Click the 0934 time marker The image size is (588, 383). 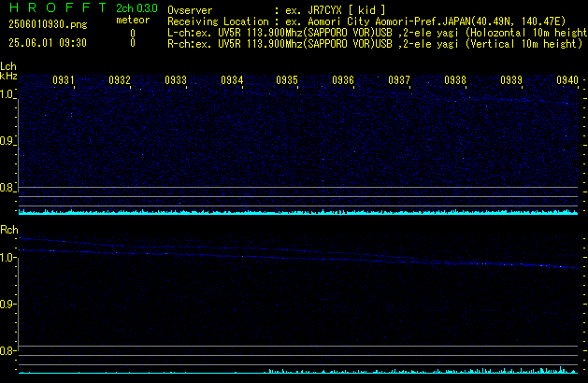[x=232, y=80]
